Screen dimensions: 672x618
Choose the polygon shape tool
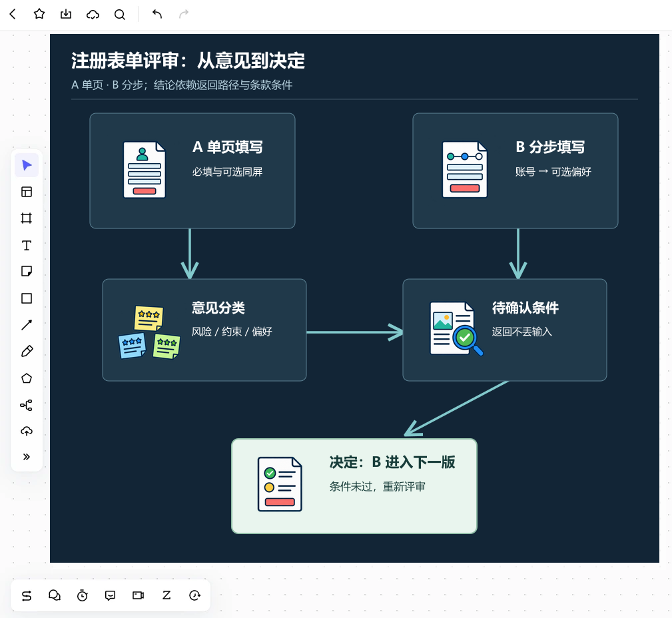tap(27, 378)
